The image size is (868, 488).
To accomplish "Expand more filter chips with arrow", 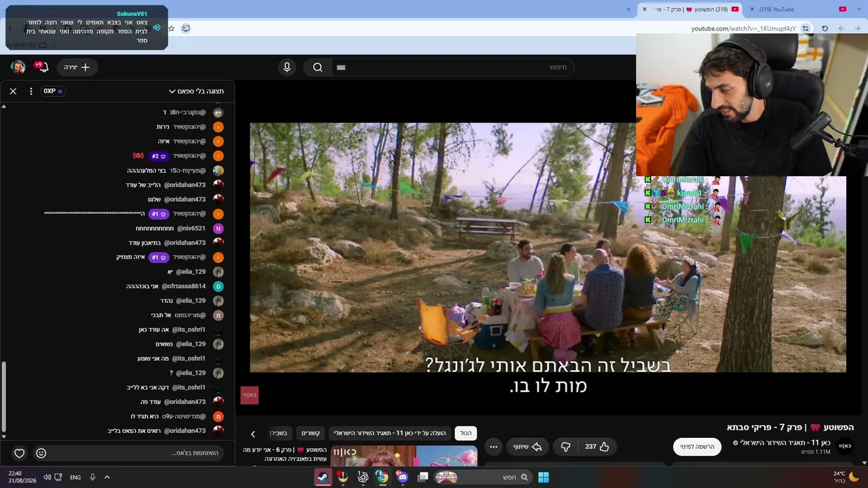I will pyautogui.click(x=253, y=434).
